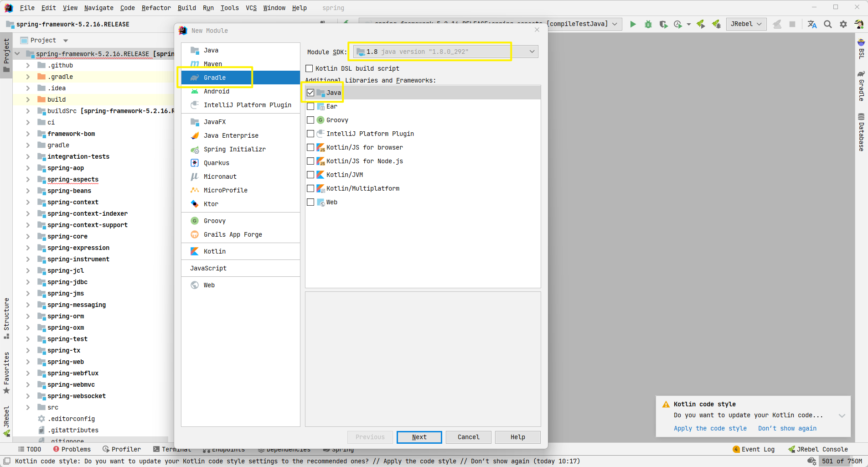This screenshot has height=467, width=868.
Task: Open the Navigate menu
Action: click(x=99, y=8)
